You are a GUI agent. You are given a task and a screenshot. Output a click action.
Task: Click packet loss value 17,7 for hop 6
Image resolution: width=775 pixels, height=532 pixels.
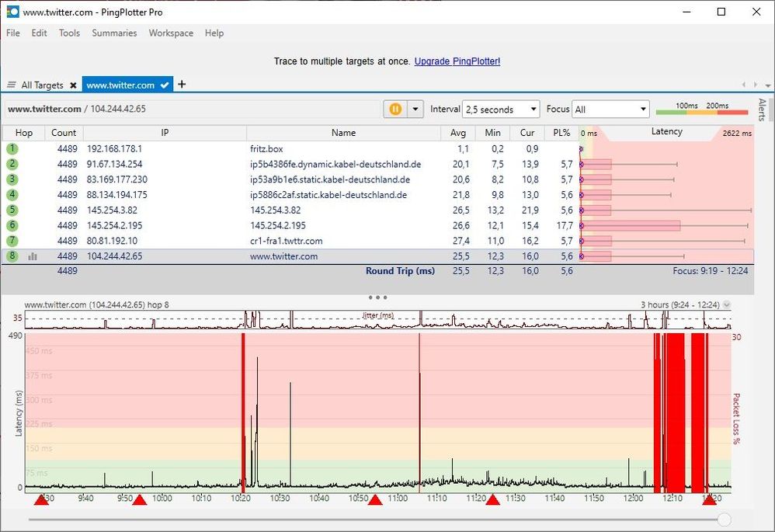pyautogui.click(x=565, y=225)
